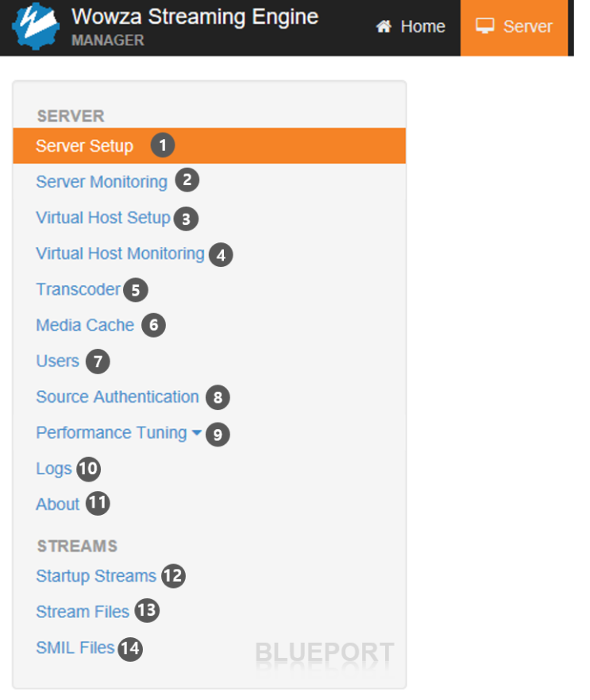590x700 pixels.
Task: Click the house icon beside Home
Action: click(385, 26)
